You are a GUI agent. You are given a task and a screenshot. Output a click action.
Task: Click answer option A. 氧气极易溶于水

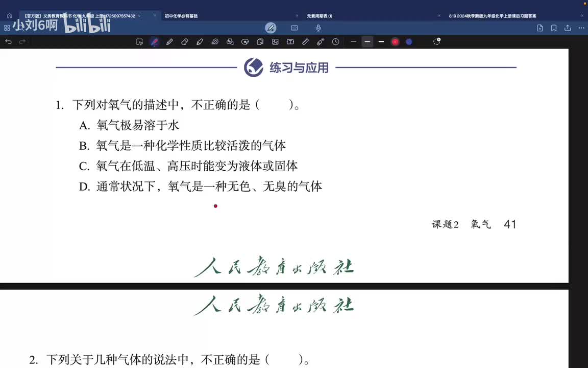coord(129,125)
